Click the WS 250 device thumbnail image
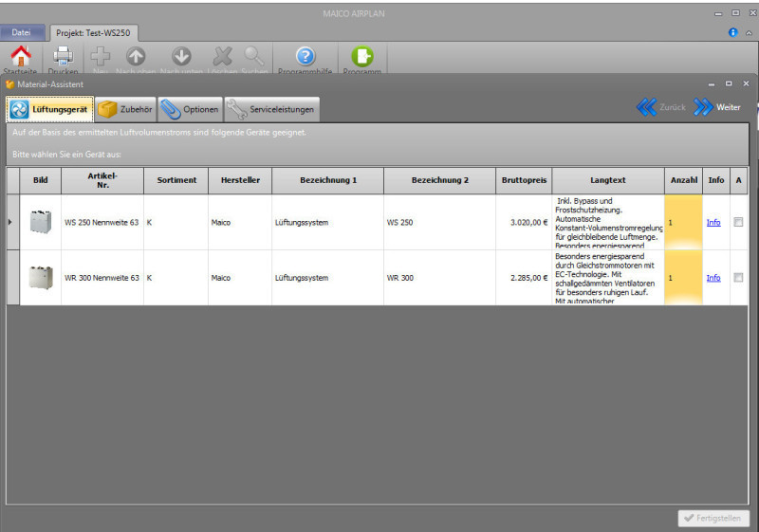 (x=41, y=222)
